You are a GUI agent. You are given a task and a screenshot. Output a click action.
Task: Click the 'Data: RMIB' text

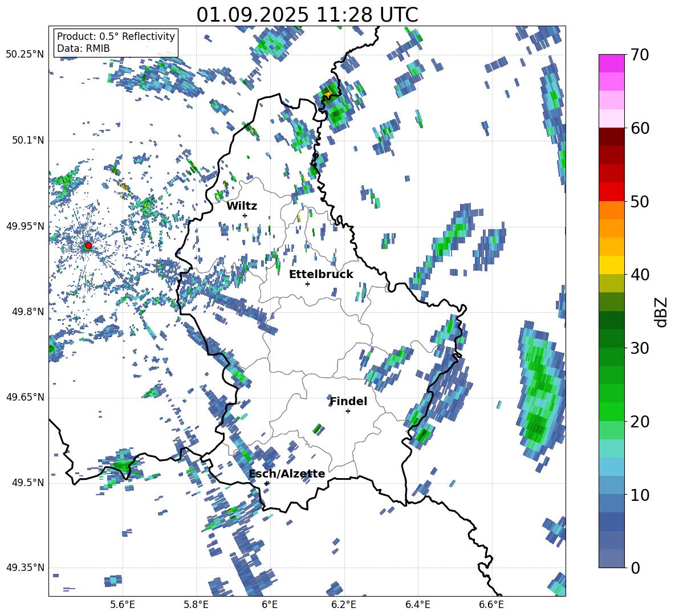[83, 48]
